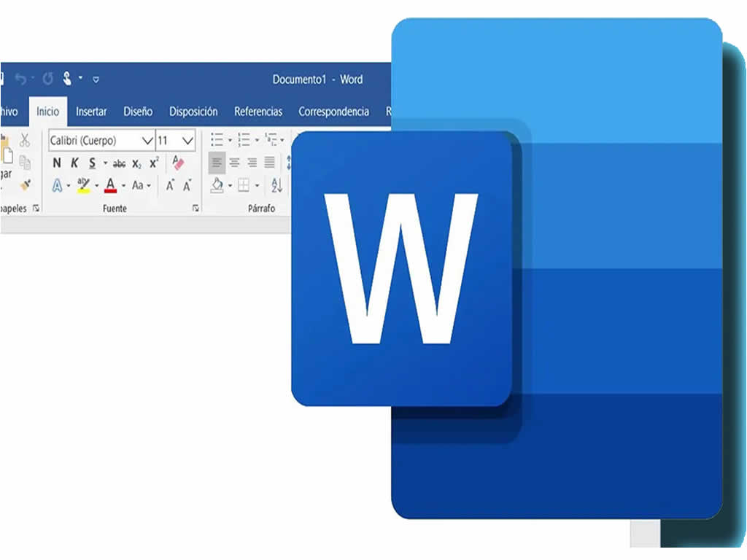The height and width of the screenshot is (560, 747).
Task: Click the large Word logo tile
Action: click(401, 268)
